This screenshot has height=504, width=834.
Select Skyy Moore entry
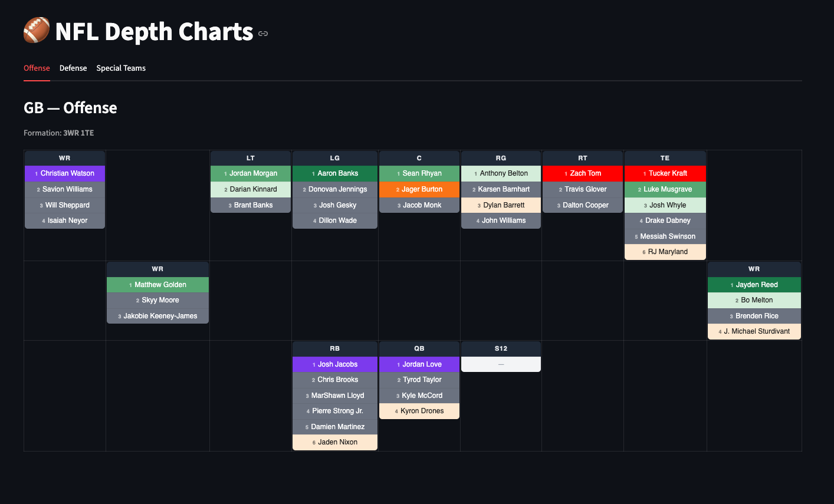157,300
